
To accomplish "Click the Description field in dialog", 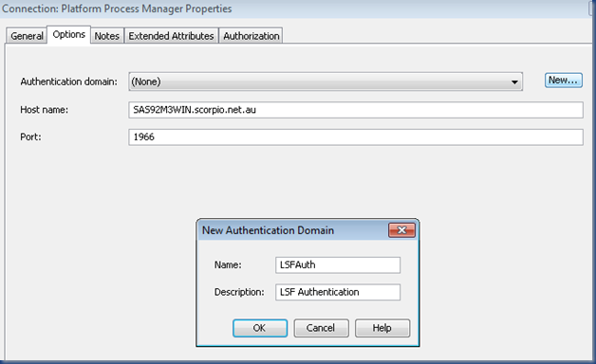I will pyautogui.click(x=338, y=292).
